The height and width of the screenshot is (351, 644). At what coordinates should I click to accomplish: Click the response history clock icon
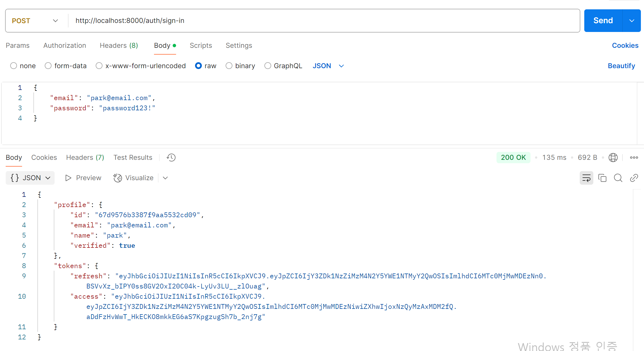(171, 158)
